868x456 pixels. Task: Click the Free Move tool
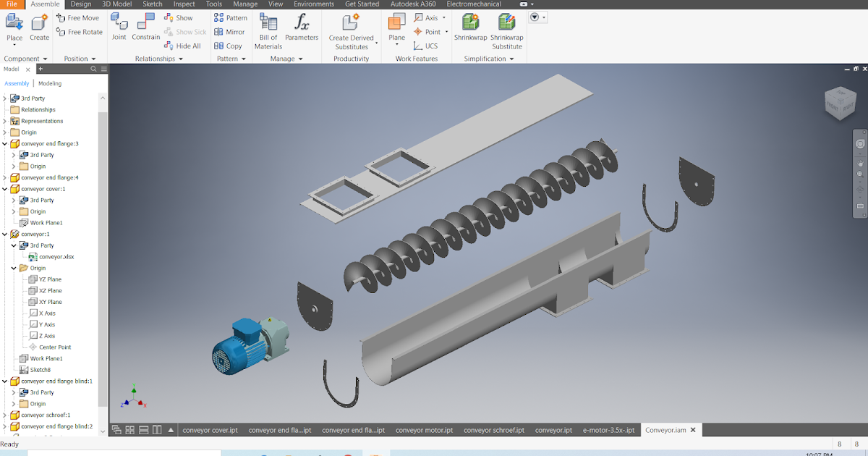(x=78, y=17)
